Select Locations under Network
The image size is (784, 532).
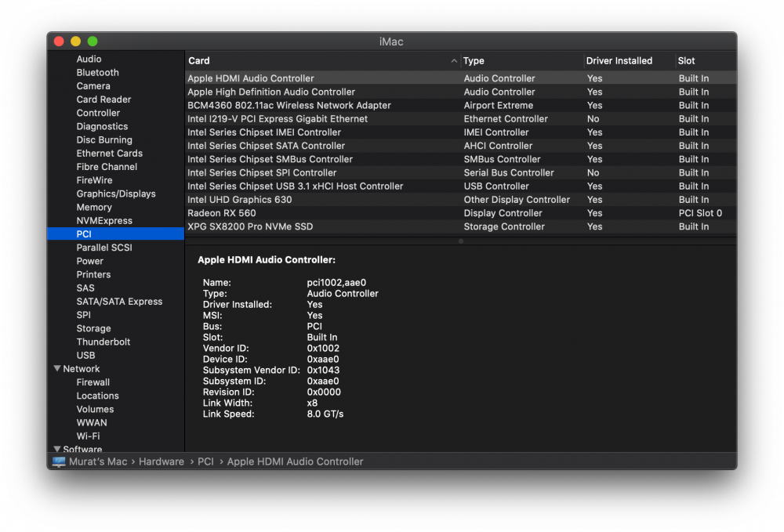tap(97, 396)
